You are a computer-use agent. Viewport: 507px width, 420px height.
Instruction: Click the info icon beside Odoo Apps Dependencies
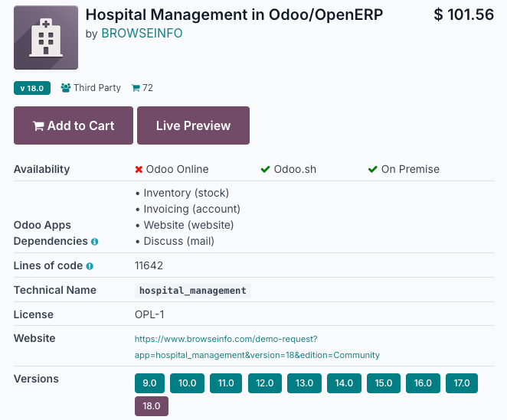(x=94, y=242)
